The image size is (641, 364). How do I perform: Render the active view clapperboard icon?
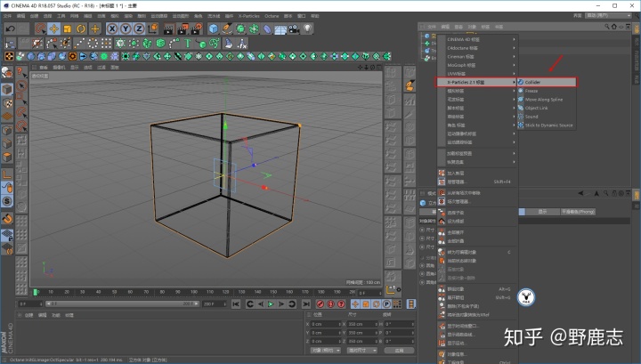click(169, 28)
